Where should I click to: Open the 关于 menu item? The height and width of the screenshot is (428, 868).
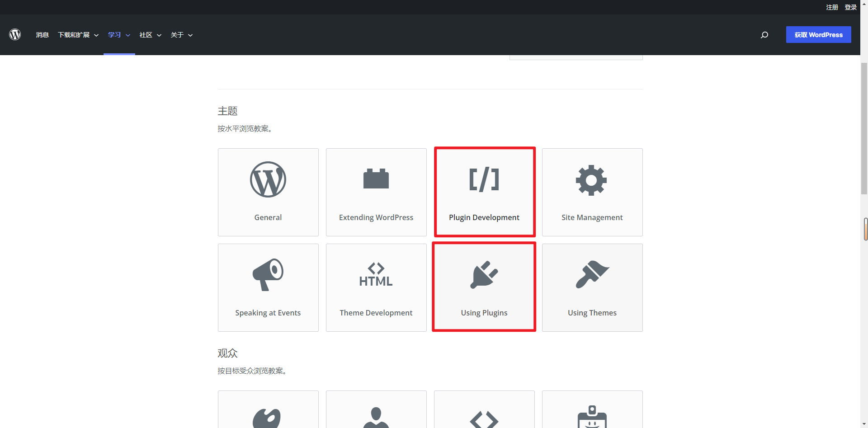click(x=177, y=35)
